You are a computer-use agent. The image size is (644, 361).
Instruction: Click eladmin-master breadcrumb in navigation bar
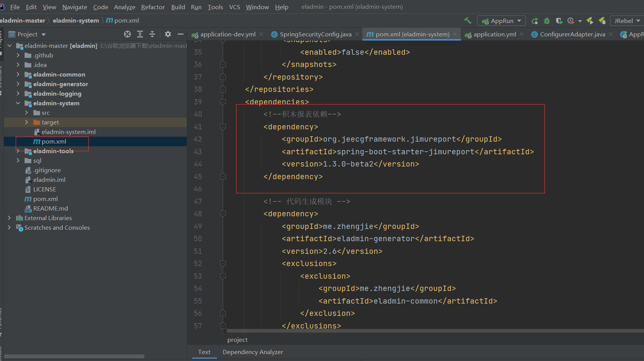click(23, 20)
